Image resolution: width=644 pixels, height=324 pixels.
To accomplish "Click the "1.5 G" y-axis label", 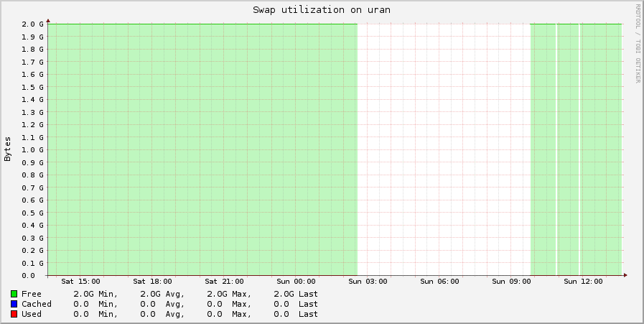I will [x=33, y=87].
